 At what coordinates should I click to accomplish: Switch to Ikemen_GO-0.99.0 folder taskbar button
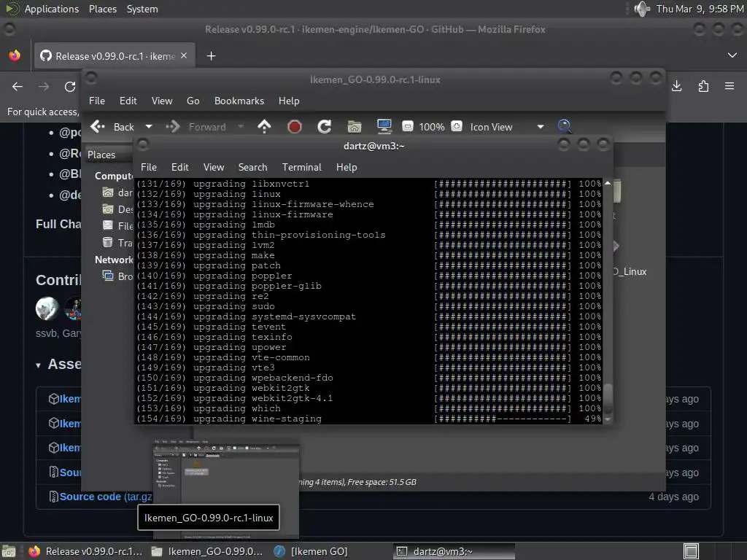206,551
